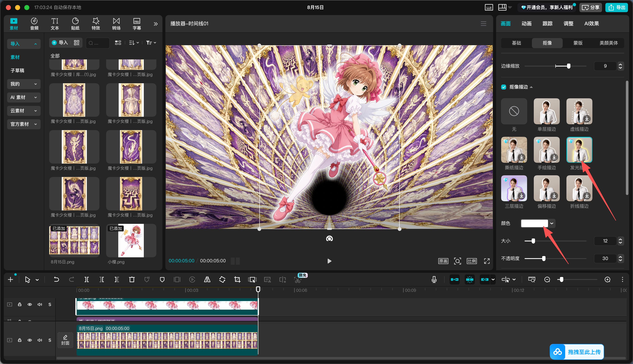Click the player hamburger menu icon
Screen dimensions: 633x364
click(x=484, y=23)
